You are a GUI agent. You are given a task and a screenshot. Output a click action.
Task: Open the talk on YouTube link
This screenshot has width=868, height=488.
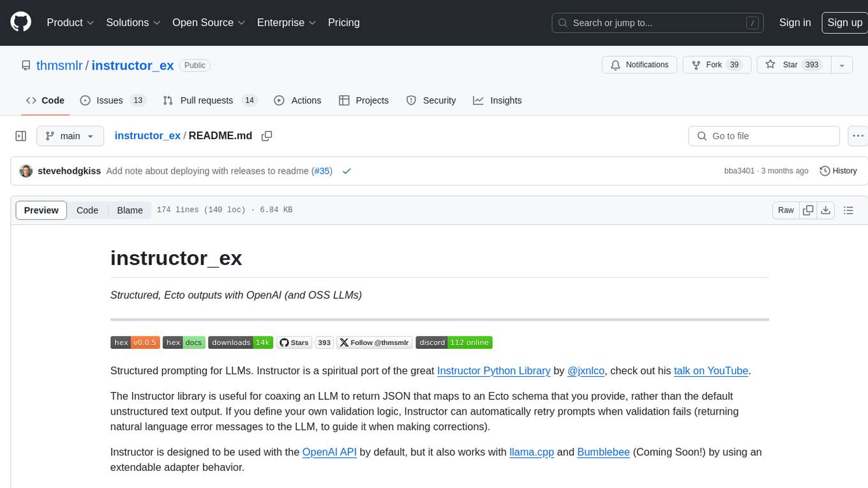pos(711,370)
